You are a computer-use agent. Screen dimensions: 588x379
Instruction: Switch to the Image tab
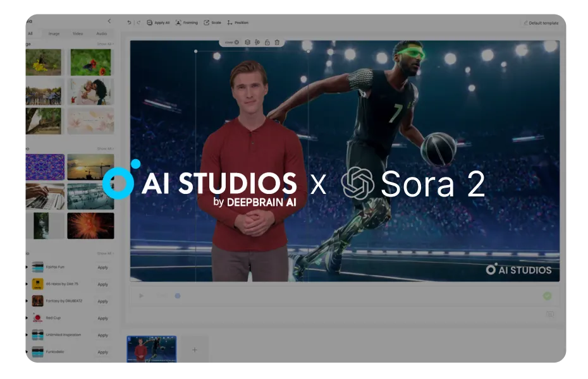click(54, 33)
